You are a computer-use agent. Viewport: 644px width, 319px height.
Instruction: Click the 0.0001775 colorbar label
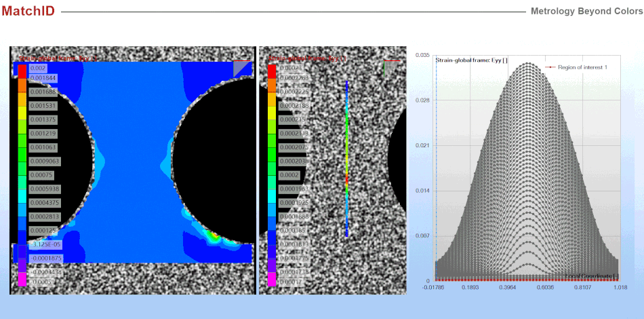(x=294, y=258)
